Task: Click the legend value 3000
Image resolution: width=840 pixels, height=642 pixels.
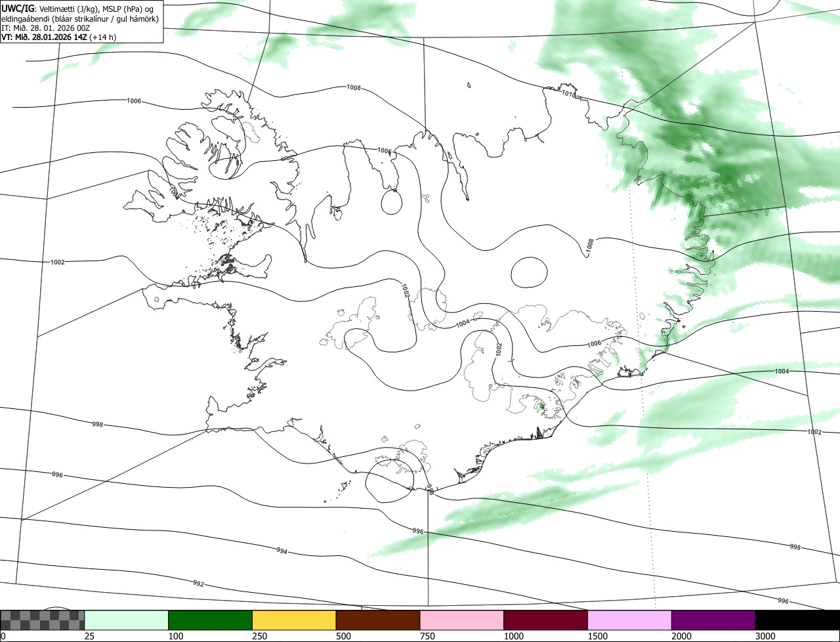Action: point(766,636)
